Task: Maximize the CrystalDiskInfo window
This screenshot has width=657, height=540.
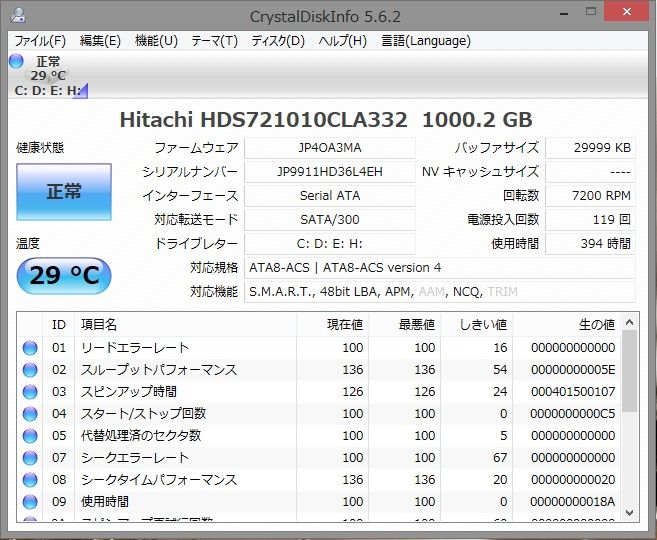Action: coord(591,12)
